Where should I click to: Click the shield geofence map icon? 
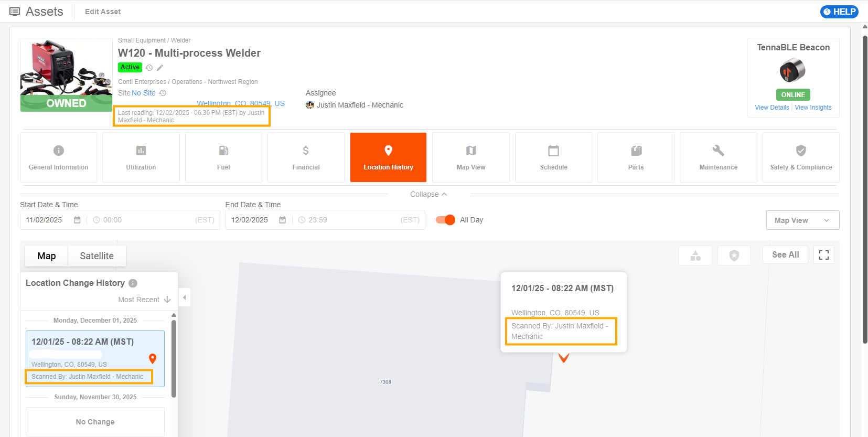click(734, 255)
